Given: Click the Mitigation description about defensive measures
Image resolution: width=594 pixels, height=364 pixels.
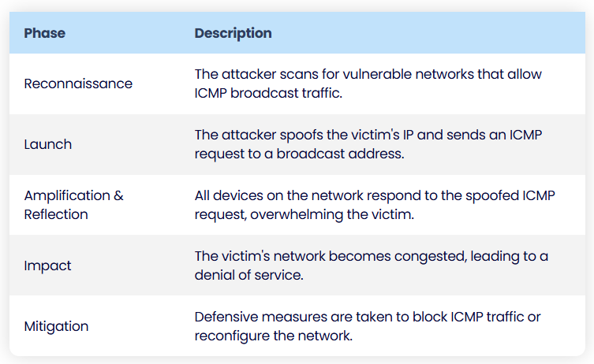Looking at the screenshot, I should pyautogui.click(x=368, y=326).
